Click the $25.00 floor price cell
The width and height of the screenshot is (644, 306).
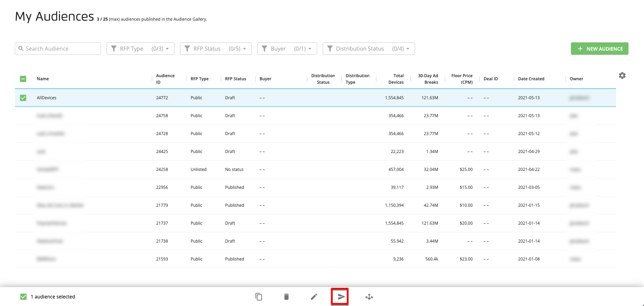[466, 170]
